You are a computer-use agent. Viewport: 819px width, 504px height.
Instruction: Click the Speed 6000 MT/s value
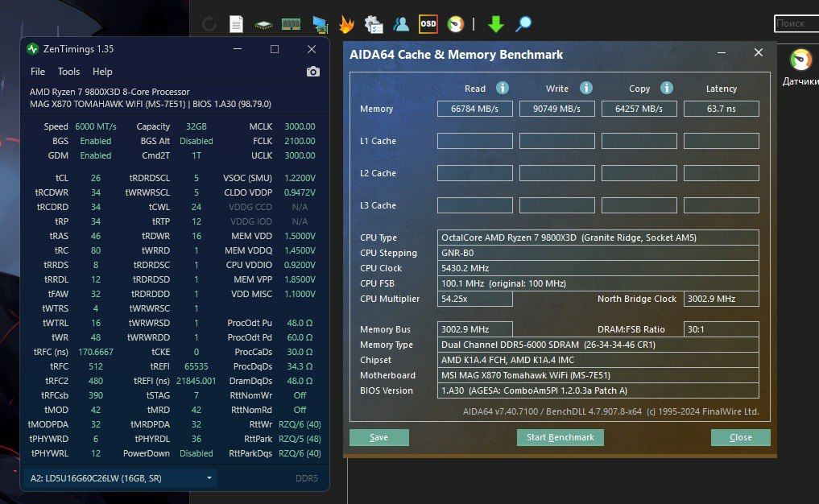pos(96,126)
